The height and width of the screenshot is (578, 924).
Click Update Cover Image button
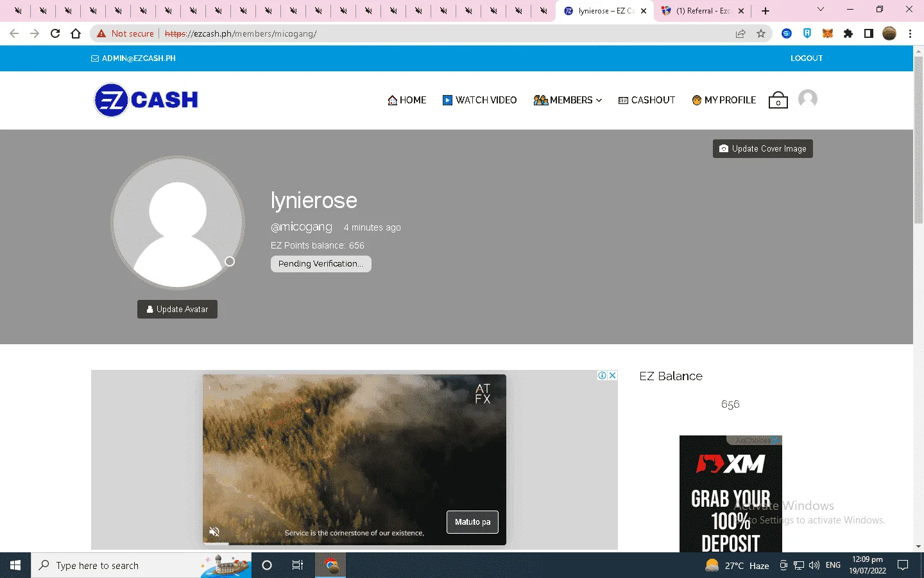coord(763,149)
